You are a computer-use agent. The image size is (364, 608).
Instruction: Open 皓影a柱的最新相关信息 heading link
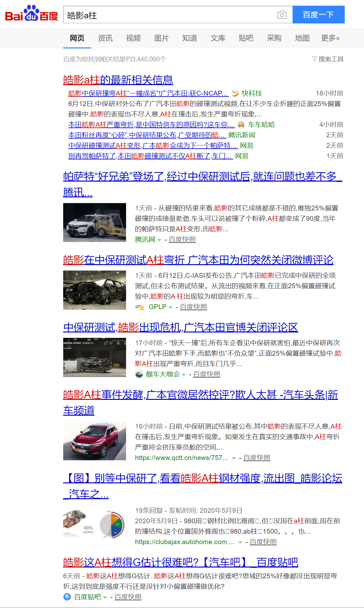coord(118,80)
